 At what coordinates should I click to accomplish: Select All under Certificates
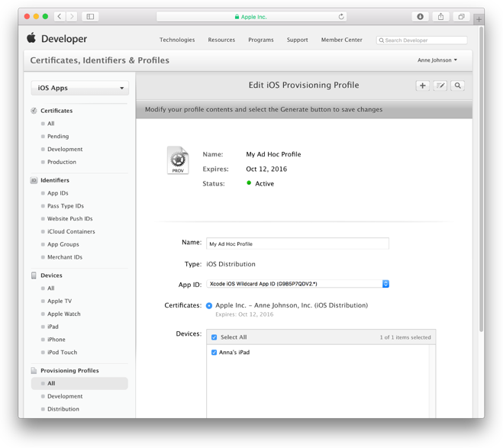pos(51,124)
